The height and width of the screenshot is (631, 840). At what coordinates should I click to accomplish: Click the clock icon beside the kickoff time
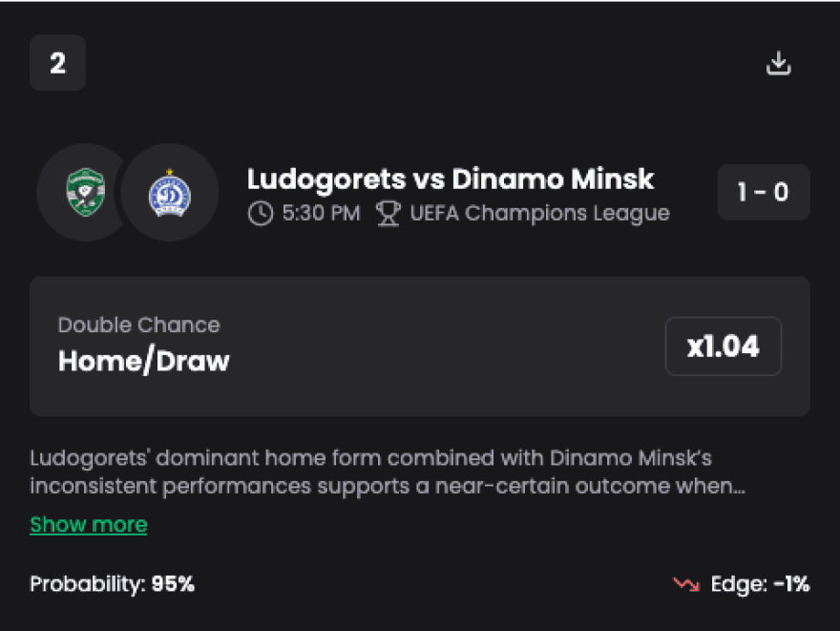260,213
